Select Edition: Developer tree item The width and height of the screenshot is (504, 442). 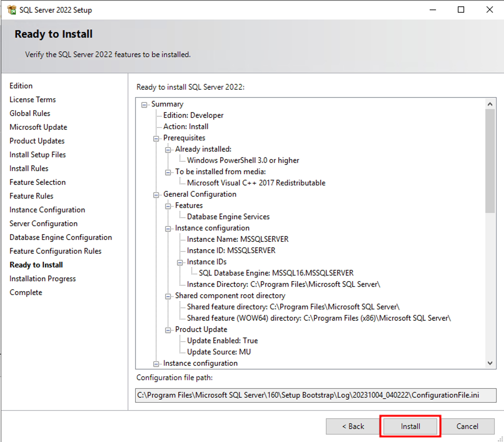click(193, 115)
